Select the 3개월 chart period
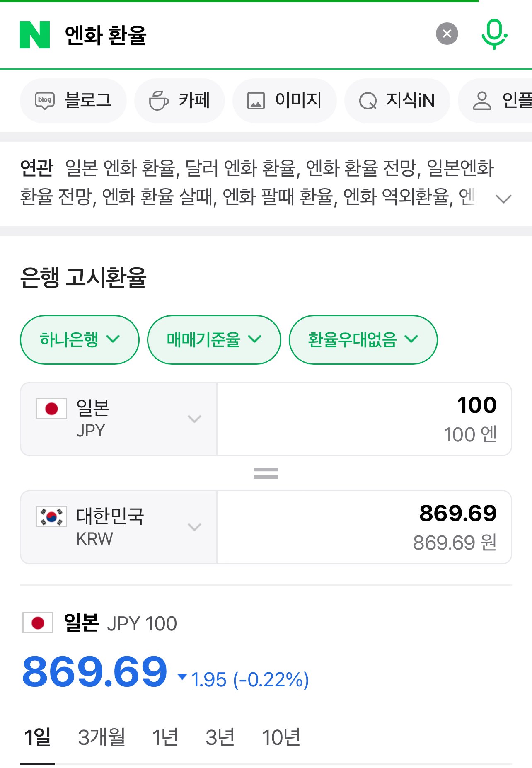Viewport: 532px width, 768px height. 102,737
